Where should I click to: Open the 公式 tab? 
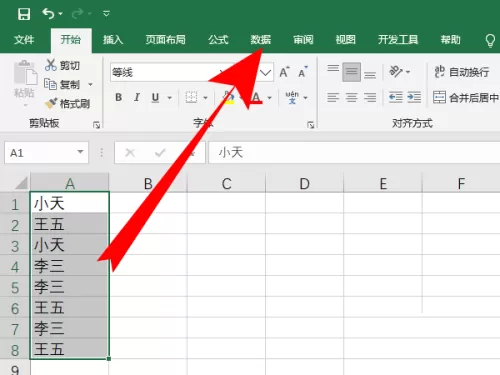pos(218,40)
